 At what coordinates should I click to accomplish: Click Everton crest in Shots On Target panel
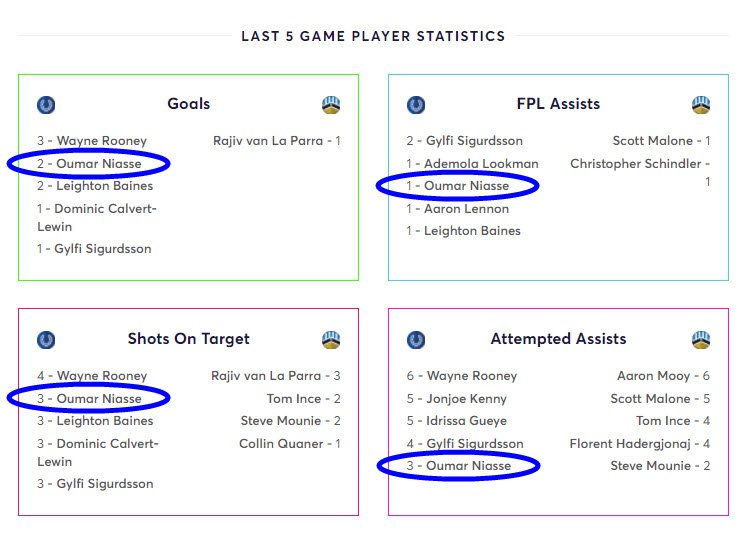click(x=46, y=340)
